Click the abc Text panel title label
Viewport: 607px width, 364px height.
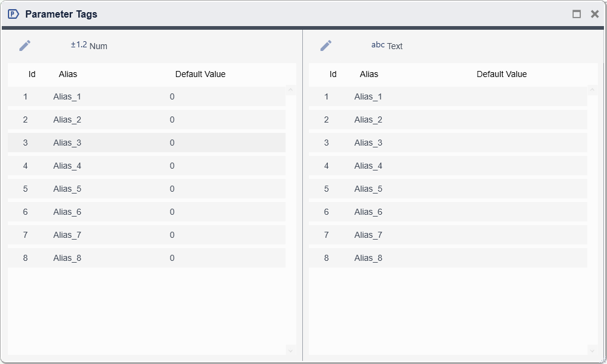387,45
